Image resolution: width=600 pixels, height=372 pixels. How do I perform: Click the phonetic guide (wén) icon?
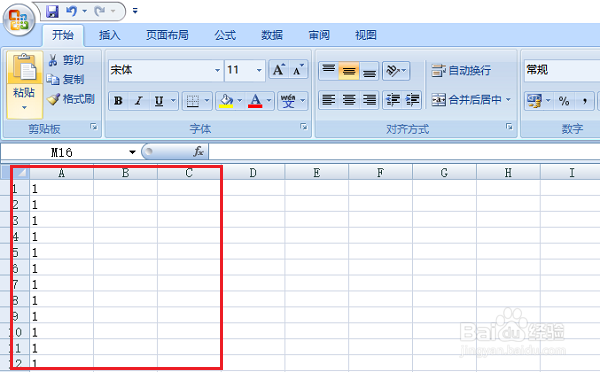288,101
